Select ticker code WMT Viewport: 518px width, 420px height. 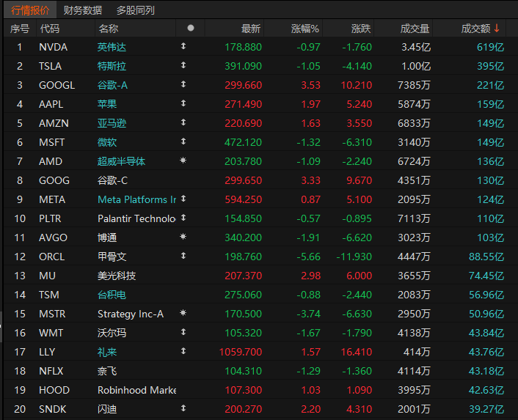(51, 333)
